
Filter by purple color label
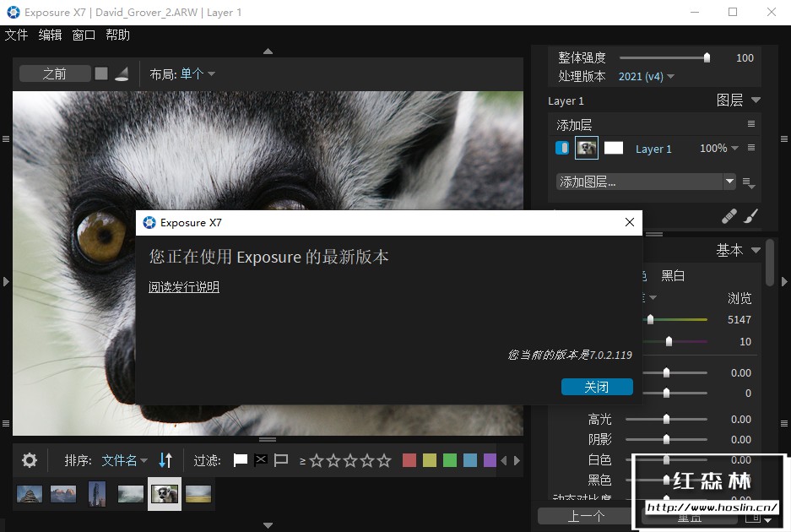(x=490, y=460)
